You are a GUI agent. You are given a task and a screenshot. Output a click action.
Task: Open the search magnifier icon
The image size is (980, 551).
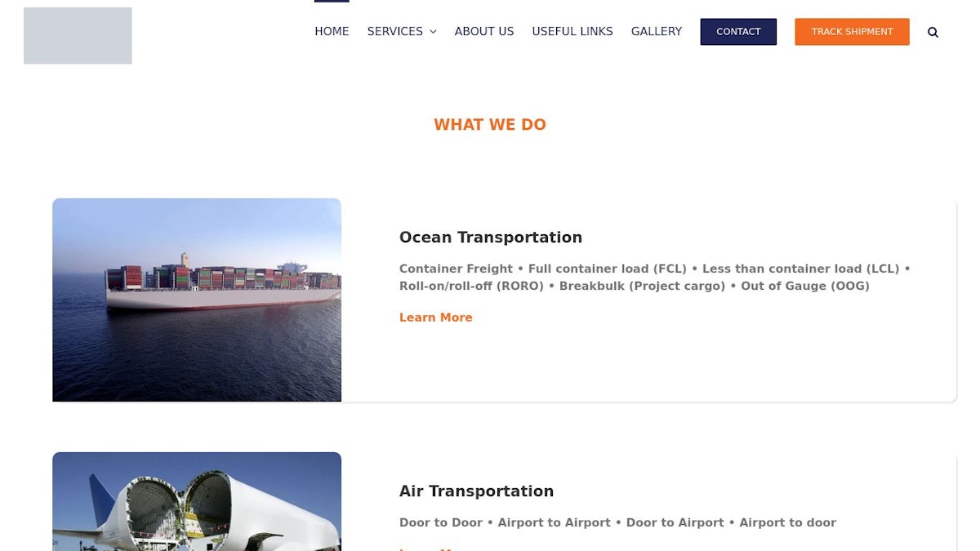click(933, 32)
